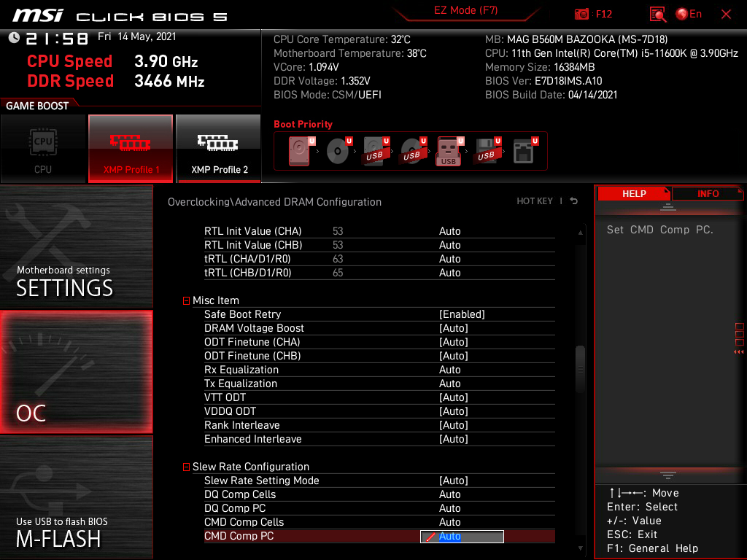
Task: Select the hard disk boot priority icon
Action: 300,151
